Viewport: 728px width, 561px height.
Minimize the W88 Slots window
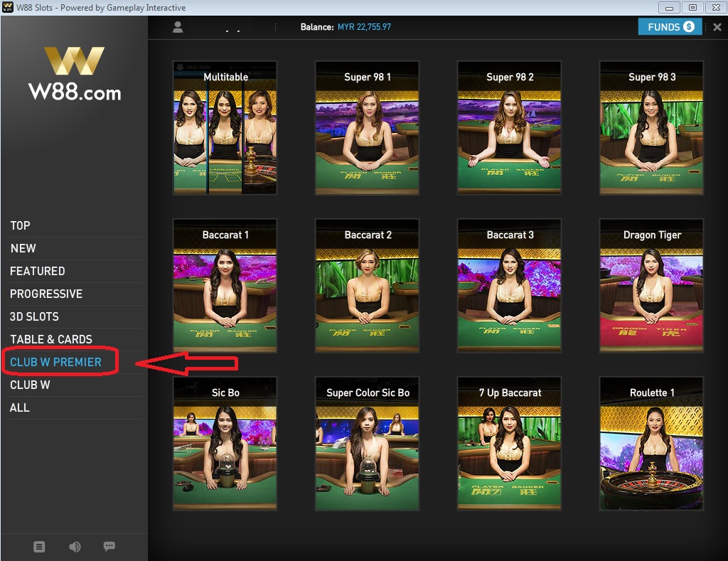(x=669, y=7)
